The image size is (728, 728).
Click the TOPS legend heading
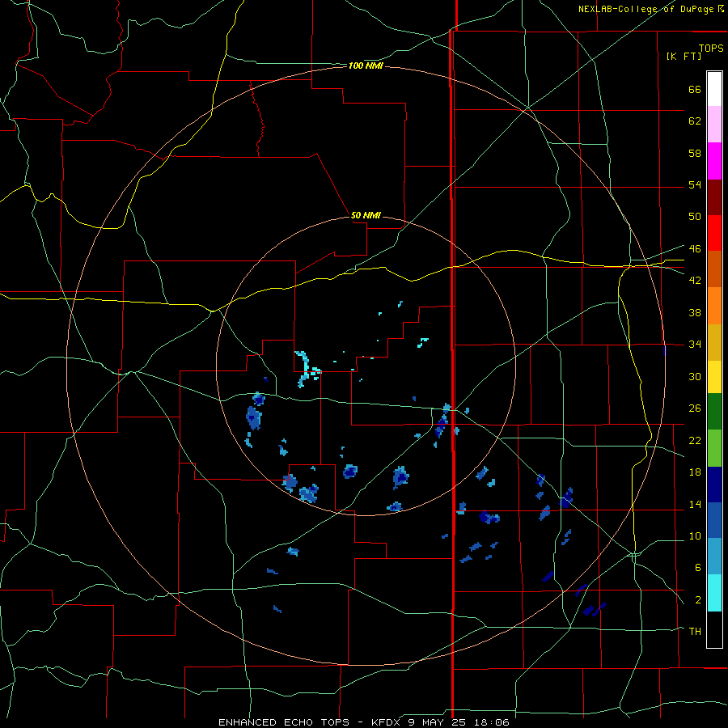click(x=711, y=48)
